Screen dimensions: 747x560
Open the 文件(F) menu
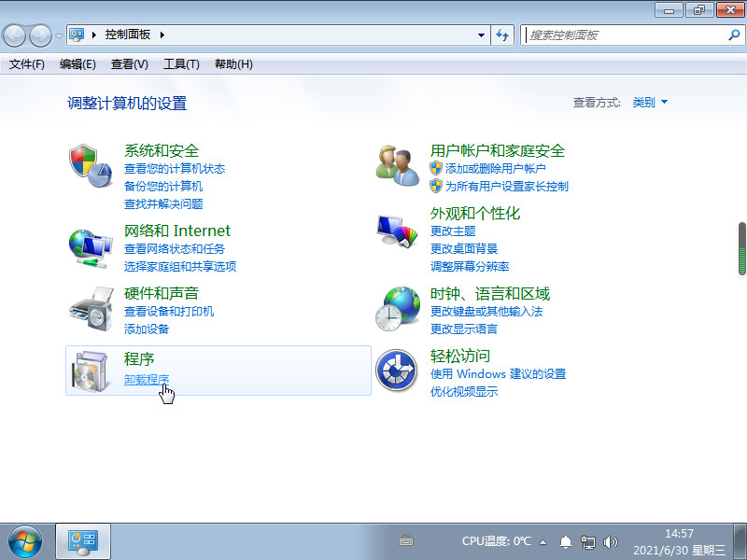(27, 64)
